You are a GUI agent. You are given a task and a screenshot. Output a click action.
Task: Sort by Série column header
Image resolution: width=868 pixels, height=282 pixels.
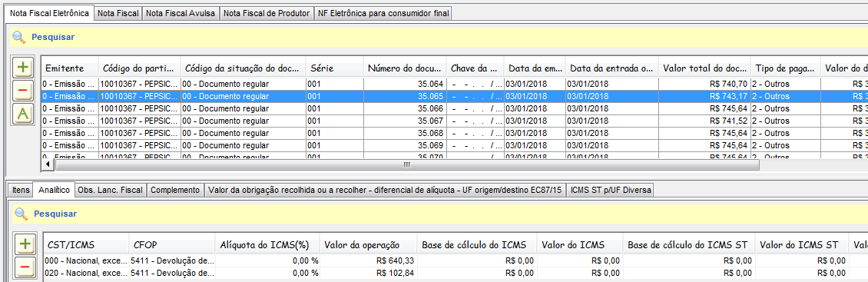pos(334,68)
